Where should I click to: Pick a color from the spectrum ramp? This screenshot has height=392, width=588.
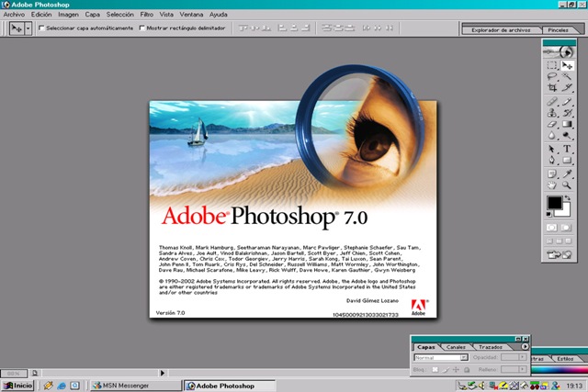(x=560, y=370)
